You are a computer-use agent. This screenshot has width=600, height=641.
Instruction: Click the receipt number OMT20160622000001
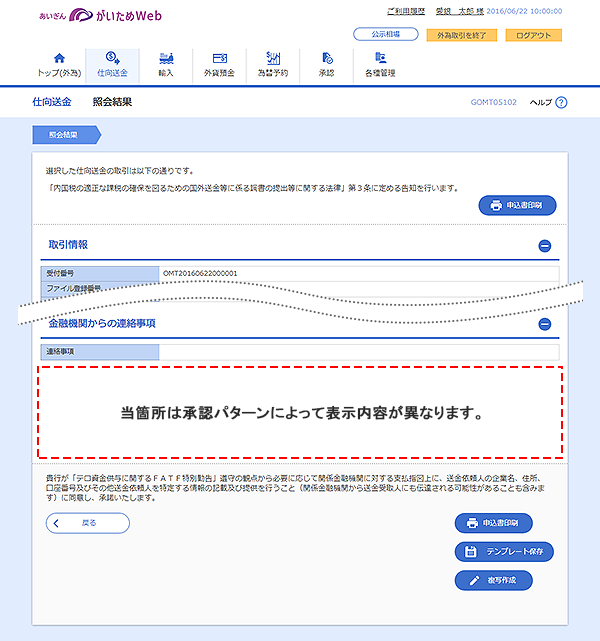pos(200,273)
